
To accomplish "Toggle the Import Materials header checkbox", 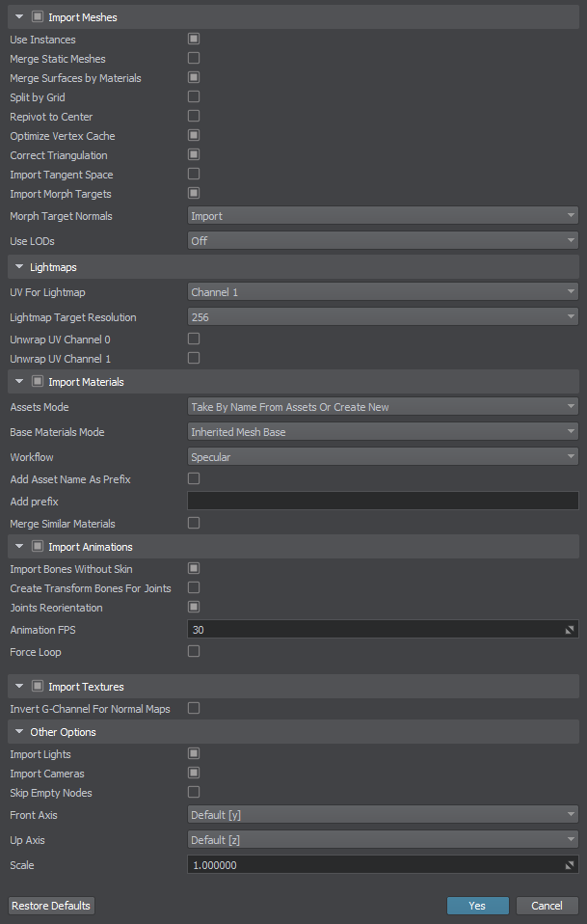I will click(x=38, y=382).
